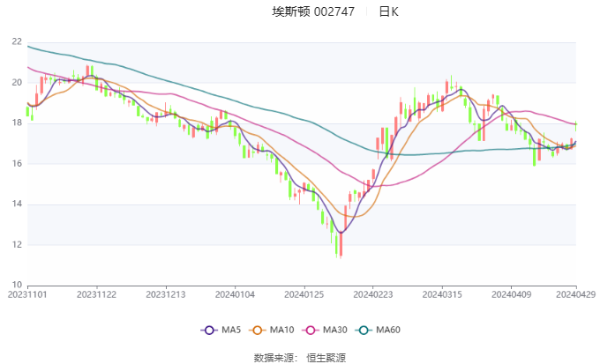Click the 20231101 date axis label
This screenshot has height=364, width=600.
(28, 294)
